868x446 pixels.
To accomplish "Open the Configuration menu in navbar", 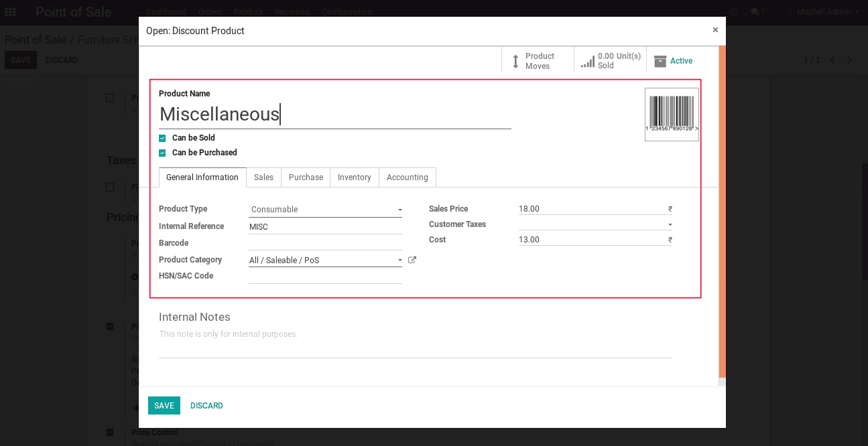I will click(347, 12).
